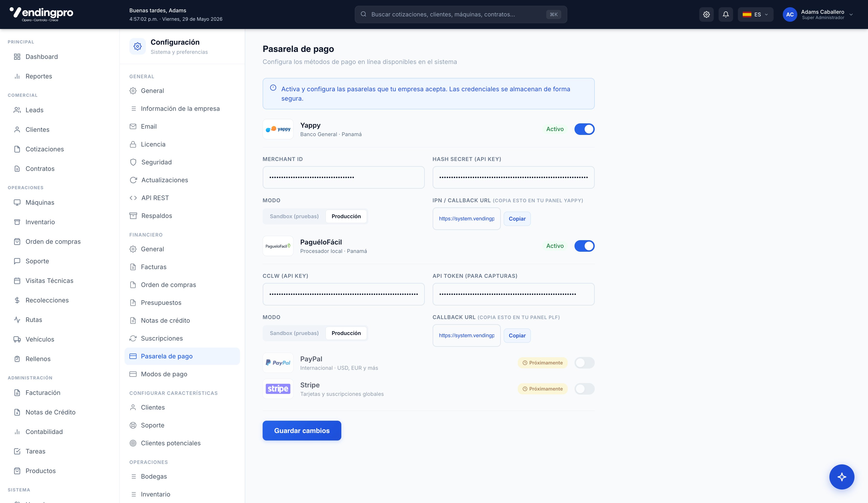
Task: Select Producción mode for PaguéloFácil
Action: [x=346, y=333]
